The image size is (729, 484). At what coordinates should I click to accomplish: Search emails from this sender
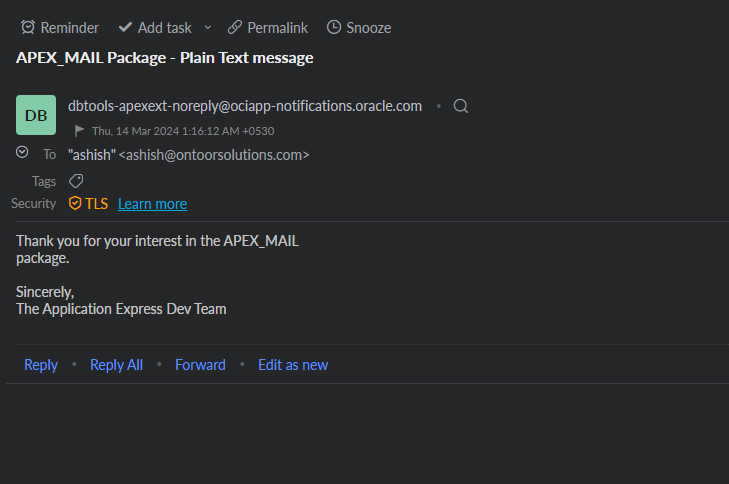coord(461,106)
